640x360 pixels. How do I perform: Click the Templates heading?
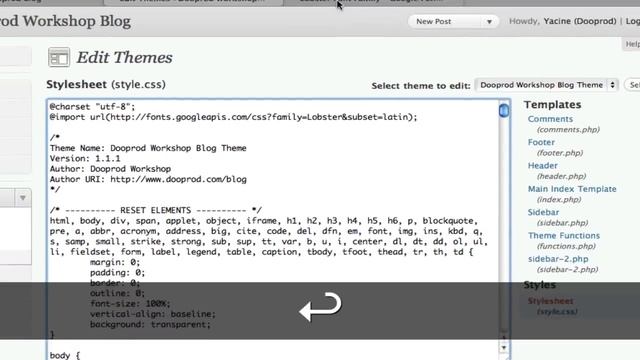(552, 104)
